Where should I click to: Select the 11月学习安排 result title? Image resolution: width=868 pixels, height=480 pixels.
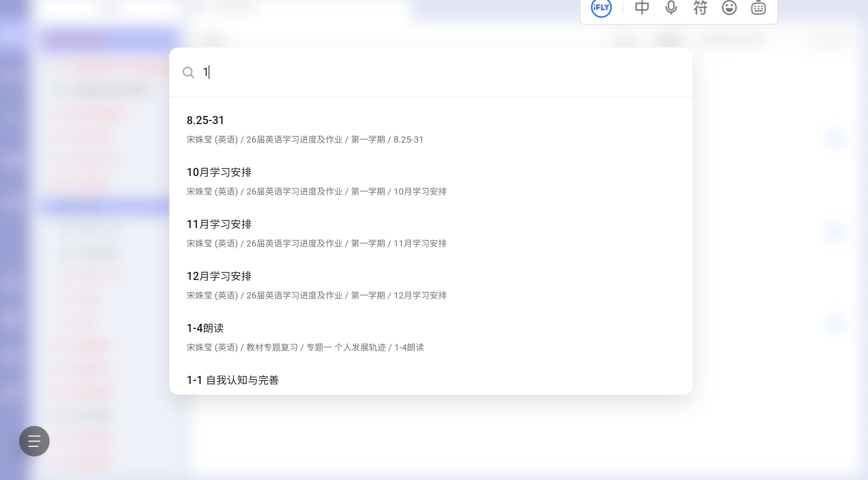click(219, 224)
